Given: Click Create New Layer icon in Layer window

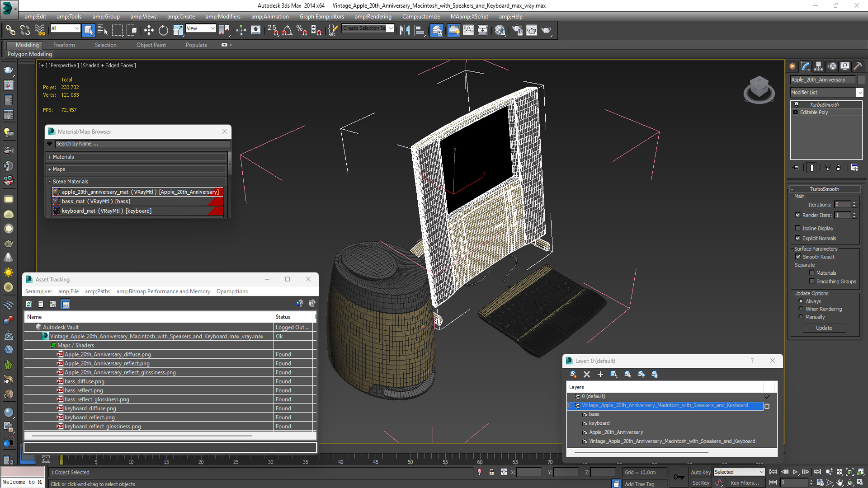Looking at the screenshot, I should coord(573,374).
